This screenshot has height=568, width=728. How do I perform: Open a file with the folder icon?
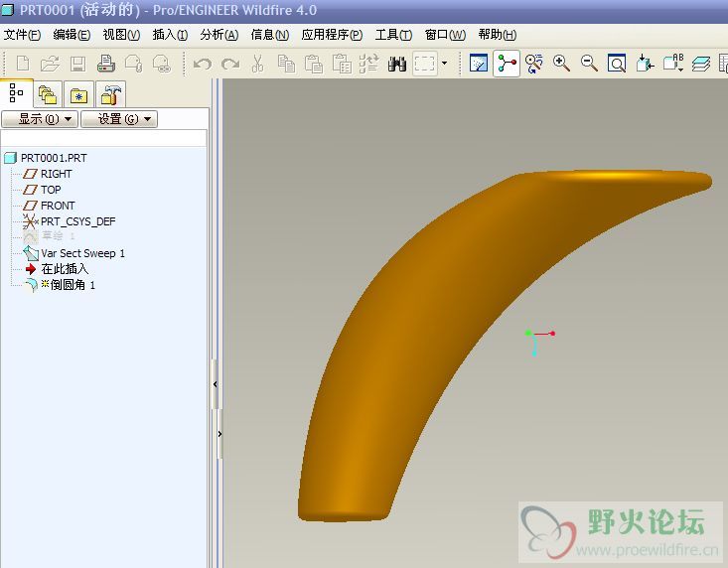click(50, 64)
